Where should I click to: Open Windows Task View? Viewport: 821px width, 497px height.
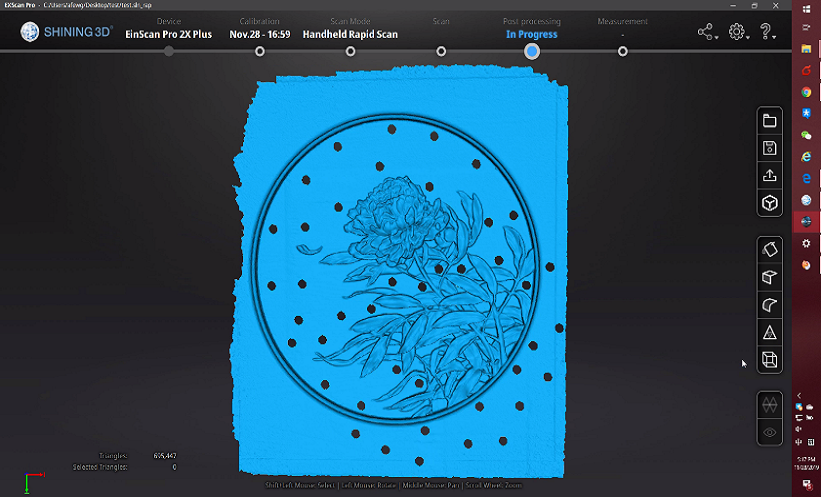tap(806, 27)
